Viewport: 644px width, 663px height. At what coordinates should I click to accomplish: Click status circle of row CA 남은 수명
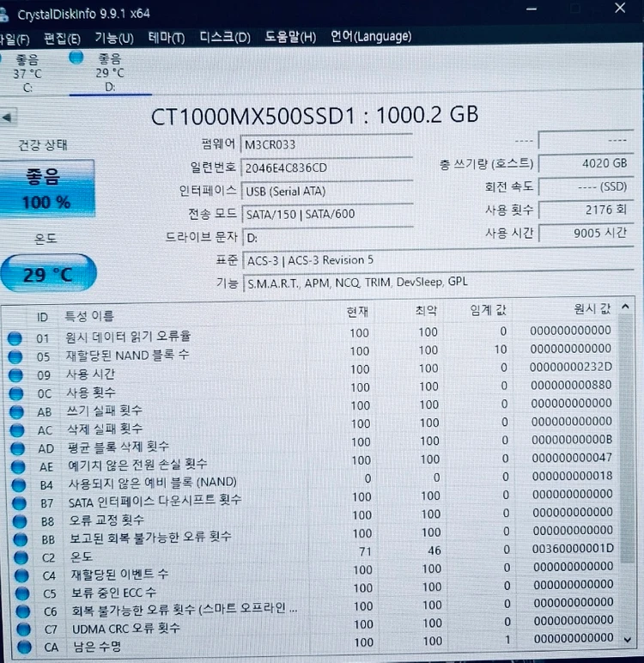(x=24, y=647)
